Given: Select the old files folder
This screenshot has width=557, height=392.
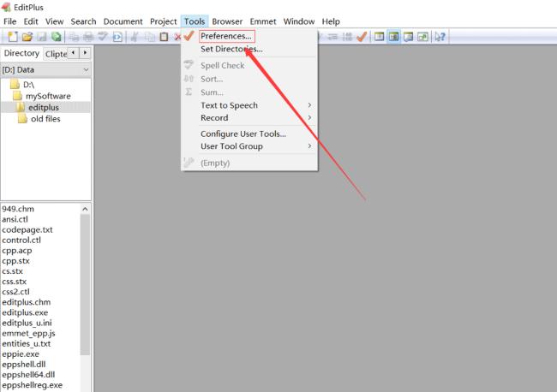Looking at the screenshot, I should point(45,119).
